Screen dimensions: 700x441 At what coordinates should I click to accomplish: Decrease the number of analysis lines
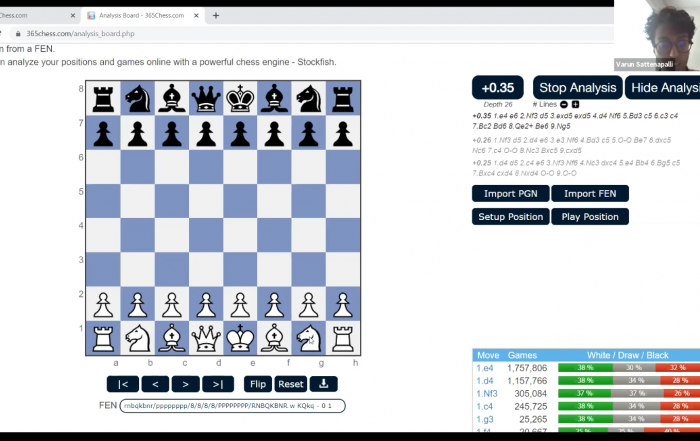(563, 104)
